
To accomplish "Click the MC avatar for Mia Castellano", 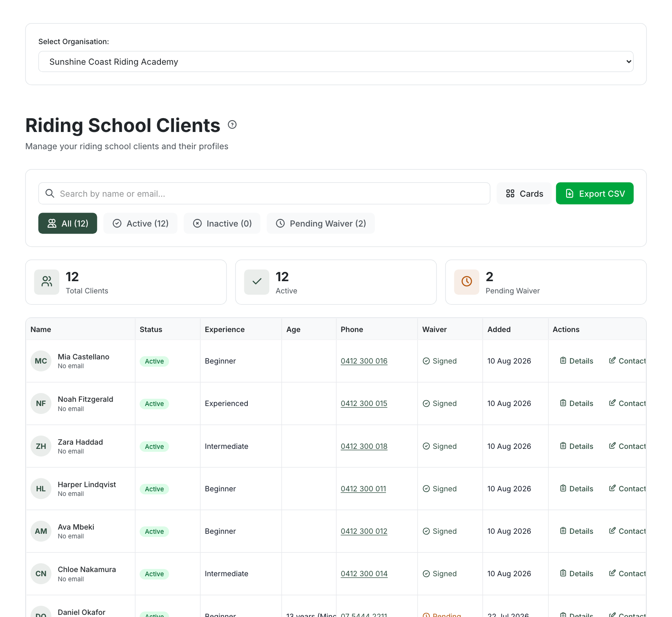I will point(41,361).
